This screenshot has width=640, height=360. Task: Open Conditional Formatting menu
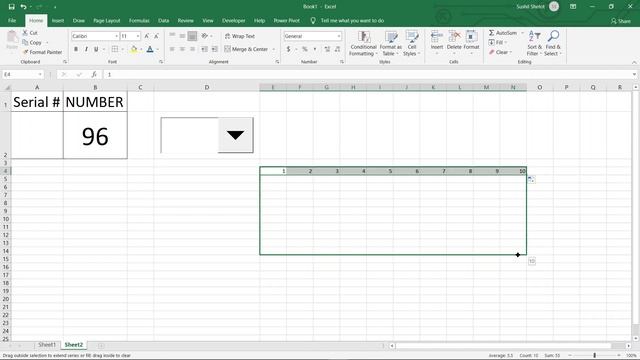(363, 43)
